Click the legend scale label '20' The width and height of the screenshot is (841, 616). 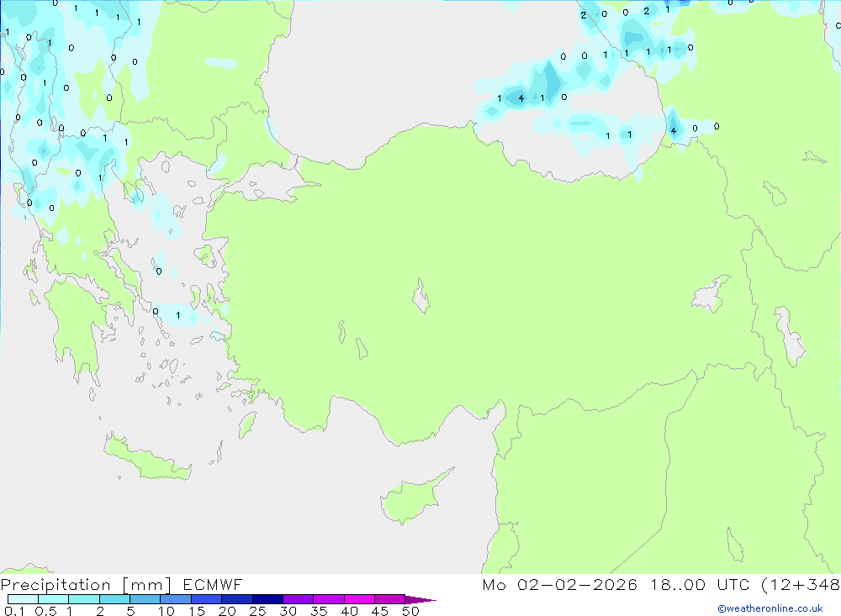coord(227,611)
